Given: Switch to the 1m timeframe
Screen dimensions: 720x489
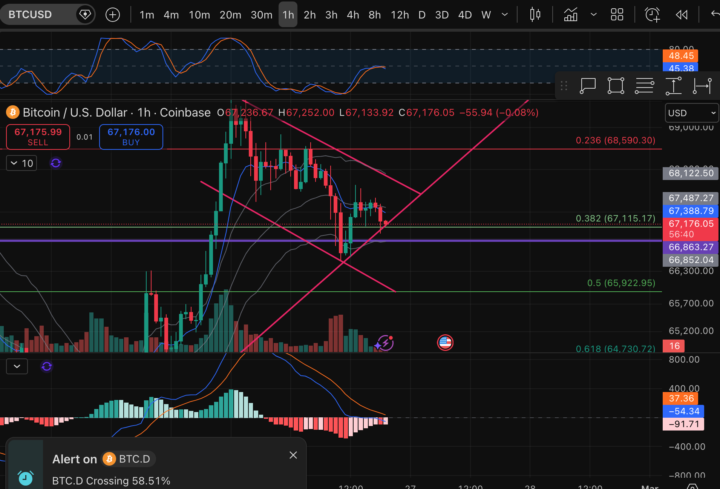Looking at the screenshot, I should coord(146,15).
